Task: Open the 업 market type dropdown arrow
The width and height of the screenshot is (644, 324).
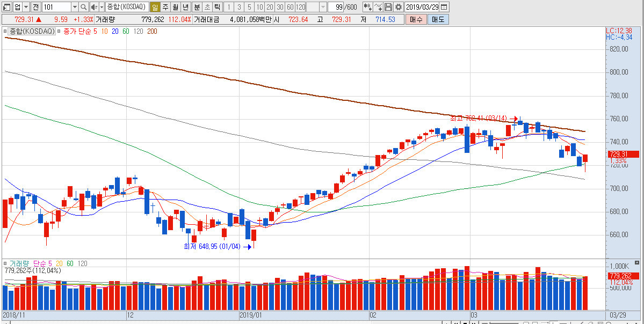Action: point(26,7)
